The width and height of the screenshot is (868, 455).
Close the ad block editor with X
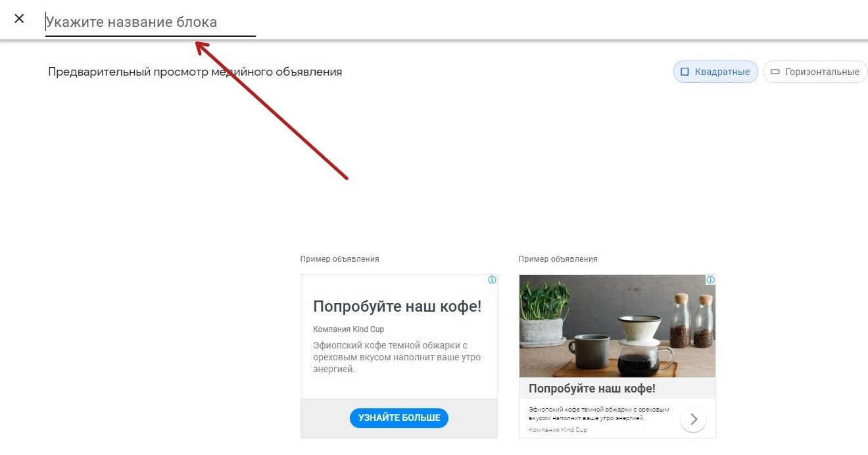point(19,19)
